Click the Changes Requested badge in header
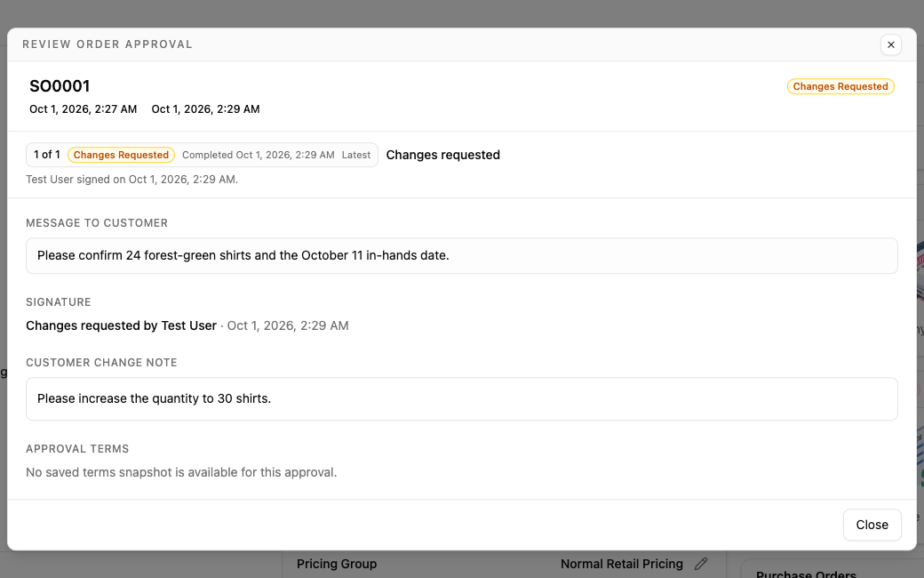This screenshot has width=924, height=578. pyautogui.click(x=840, y=87)
